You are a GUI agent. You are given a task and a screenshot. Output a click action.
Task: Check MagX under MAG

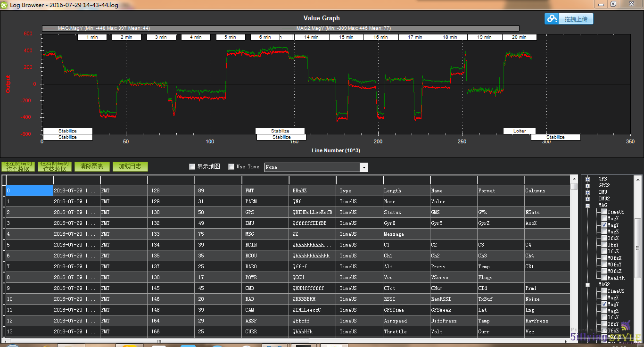click(604, 219)
